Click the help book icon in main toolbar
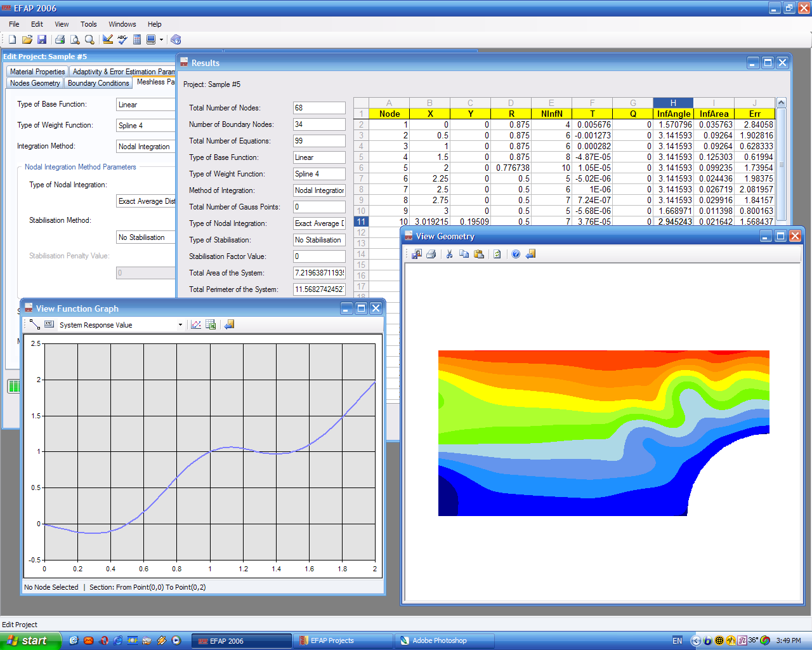 click(x=176, y=39)
